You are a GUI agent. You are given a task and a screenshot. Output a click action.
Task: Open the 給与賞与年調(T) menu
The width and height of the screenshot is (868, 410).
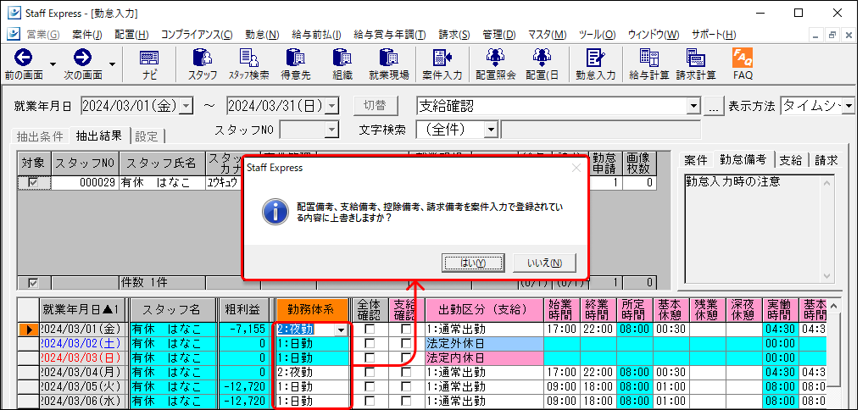(390, 35)
